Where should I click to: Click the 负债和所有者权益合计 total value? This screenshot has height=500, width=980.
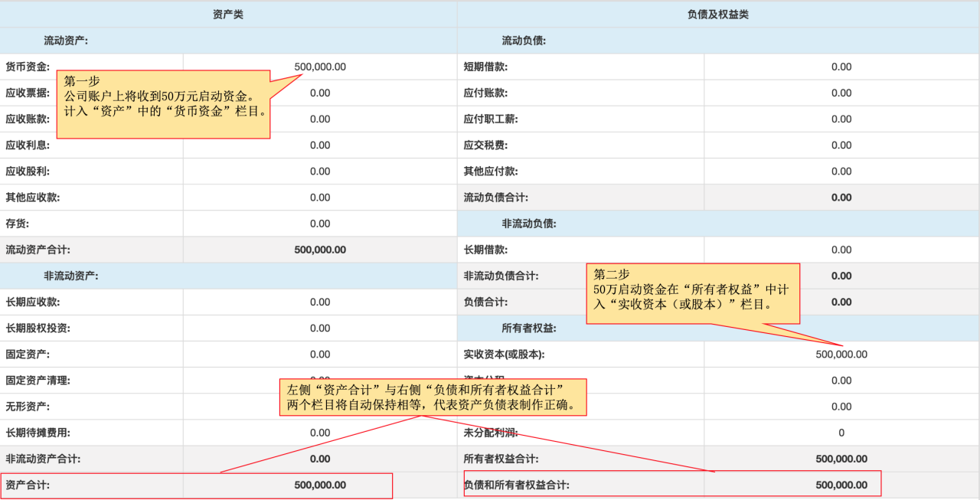coord(841,485)
